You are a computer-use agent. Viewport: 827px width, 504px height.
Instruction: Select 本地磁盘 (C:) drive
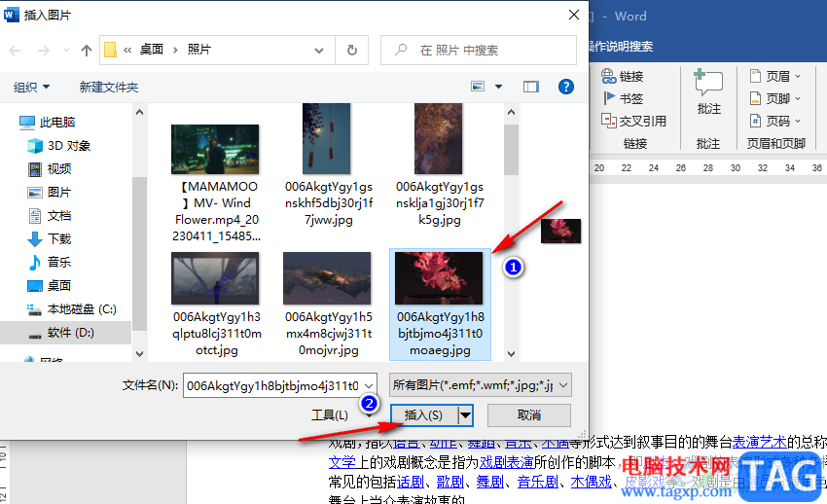tap(72, 309)
